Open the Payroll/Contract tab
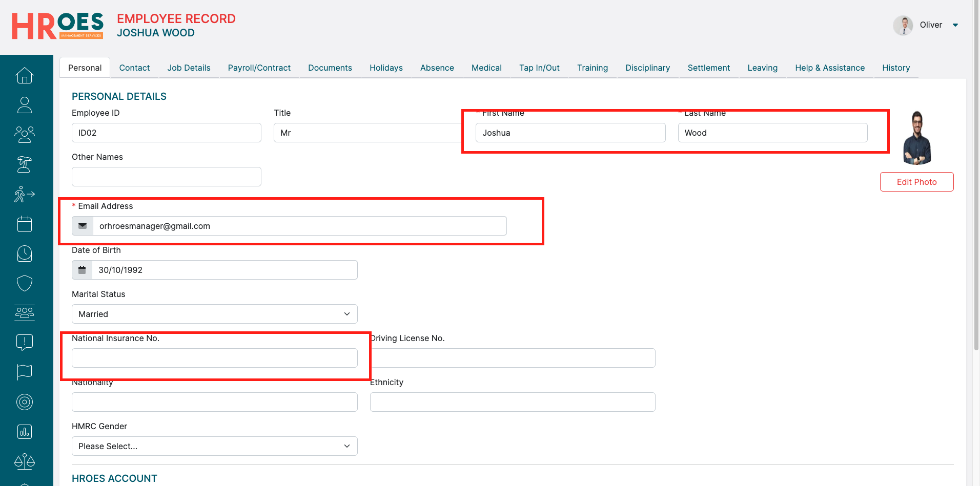980x486 pixels. [259, 68]
